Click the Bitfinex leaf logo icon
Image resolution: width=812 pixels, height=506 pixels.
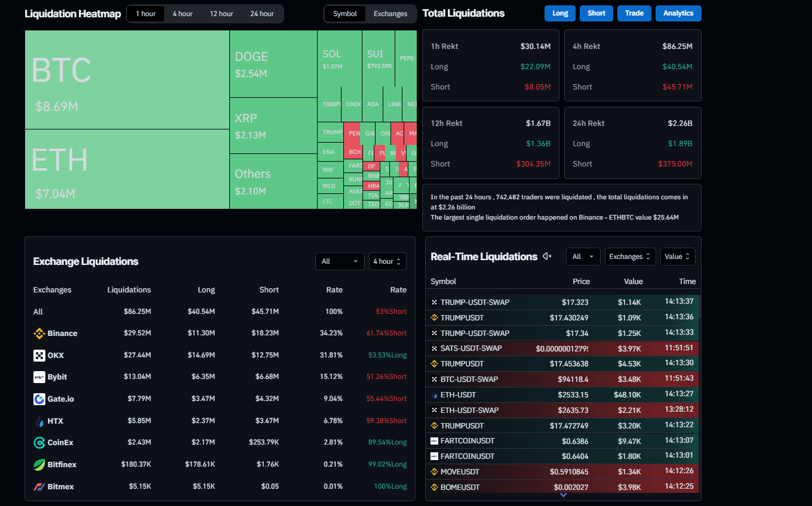39,465
